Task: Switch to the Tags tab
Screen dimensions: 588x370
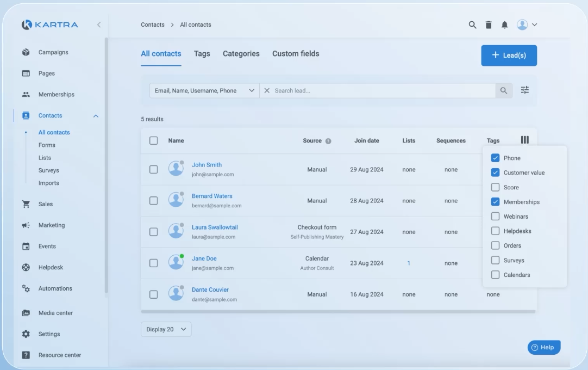Action: (x=202, y=54)
